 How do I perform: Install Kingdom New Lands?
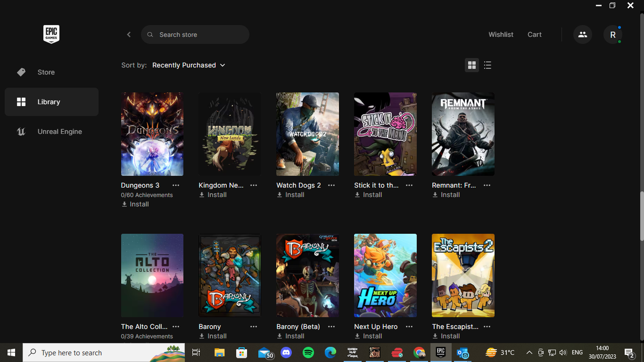click(x=213, y=195)
